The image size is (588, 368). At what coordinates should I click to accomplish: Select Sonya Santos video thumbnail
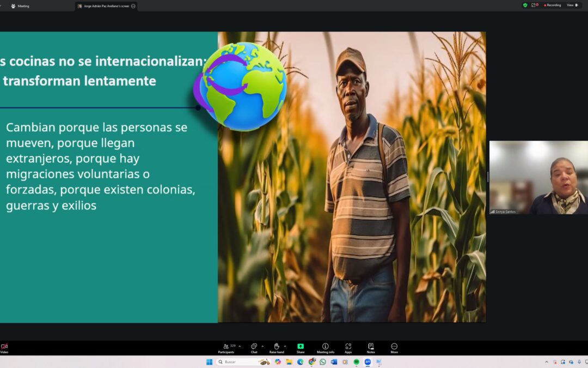[538, 177]
